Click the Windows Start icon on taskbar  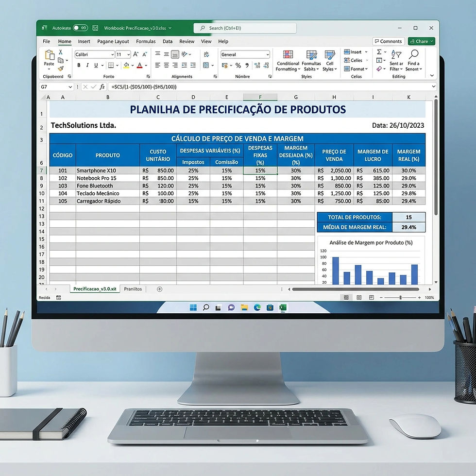pos(193,307)
